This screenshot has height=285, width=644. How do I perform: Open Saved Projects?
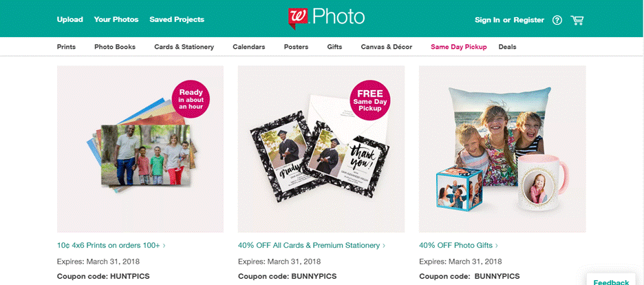click(x=177, y=19)
